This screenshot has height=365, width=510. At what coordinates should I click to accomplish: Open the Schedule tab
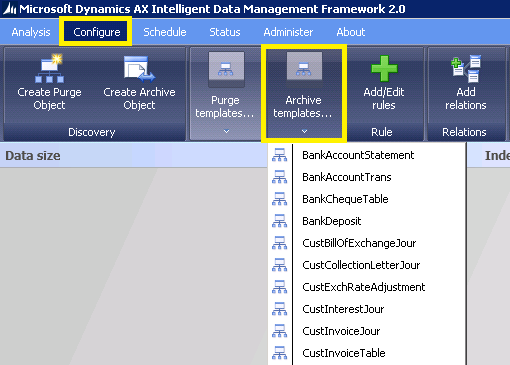click(x=165, y=32)
